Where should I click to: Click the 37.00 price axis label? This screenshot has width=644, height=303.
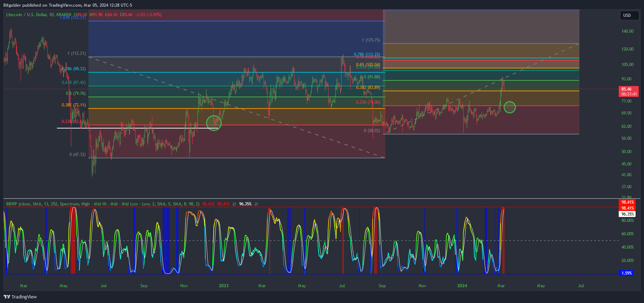626,187
